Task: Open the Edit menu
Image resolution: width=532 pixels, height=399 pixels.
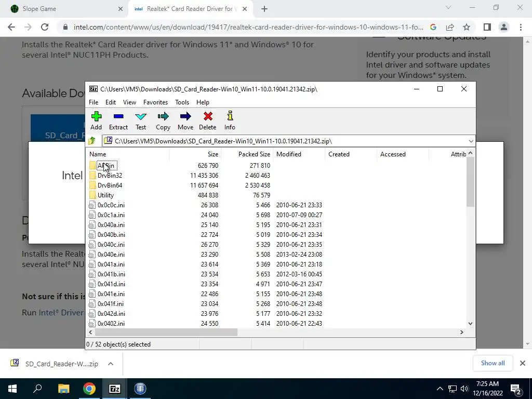Action: [x=111, y=102]
